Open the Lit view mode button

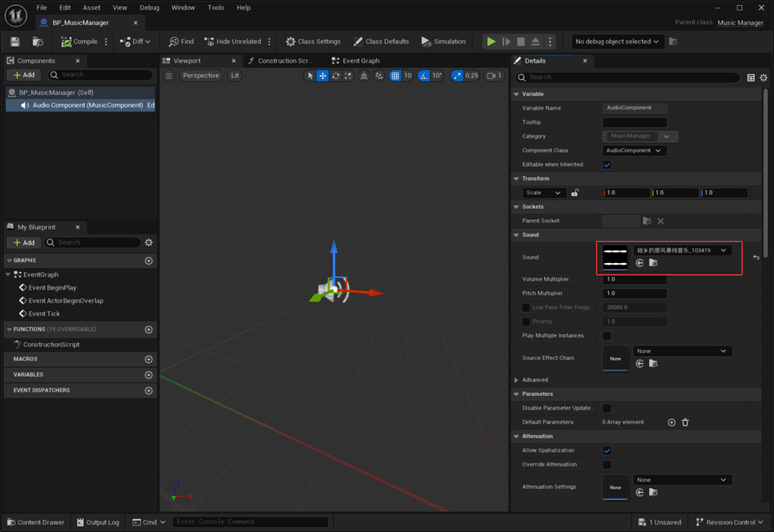[x=235, y=76]
